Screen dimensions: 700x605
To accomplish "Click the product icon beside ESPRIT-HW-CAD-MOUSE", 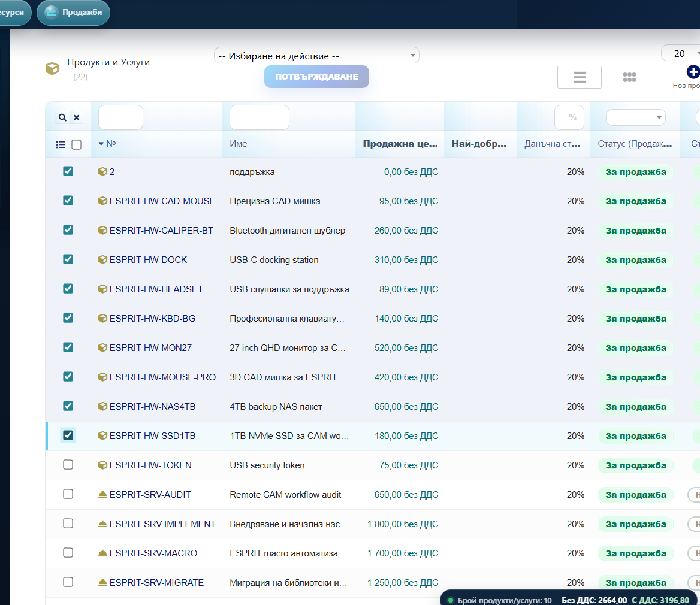I will tap(102, 201).
